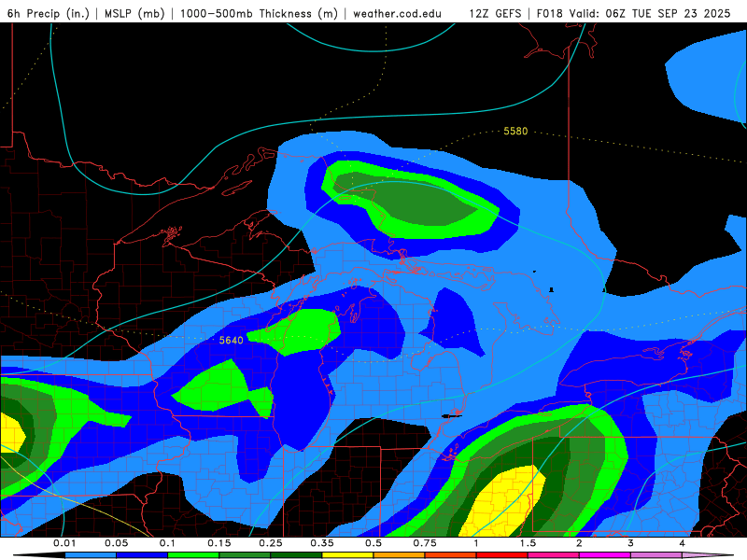Select the dark green 0.25–0.35 legend swatch

[296, 555]
